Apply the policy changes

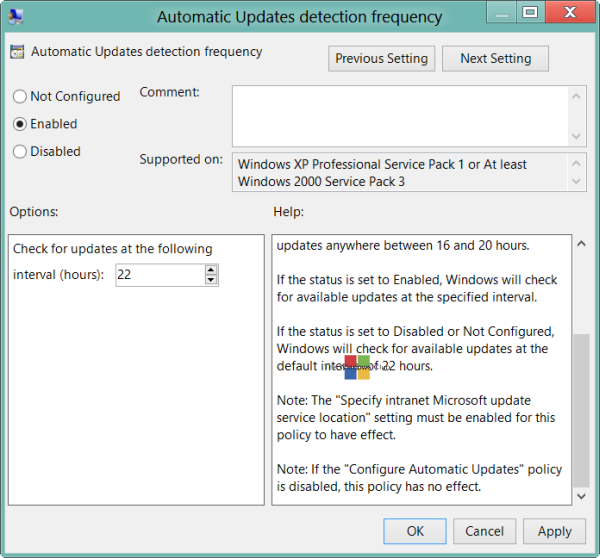555,531
